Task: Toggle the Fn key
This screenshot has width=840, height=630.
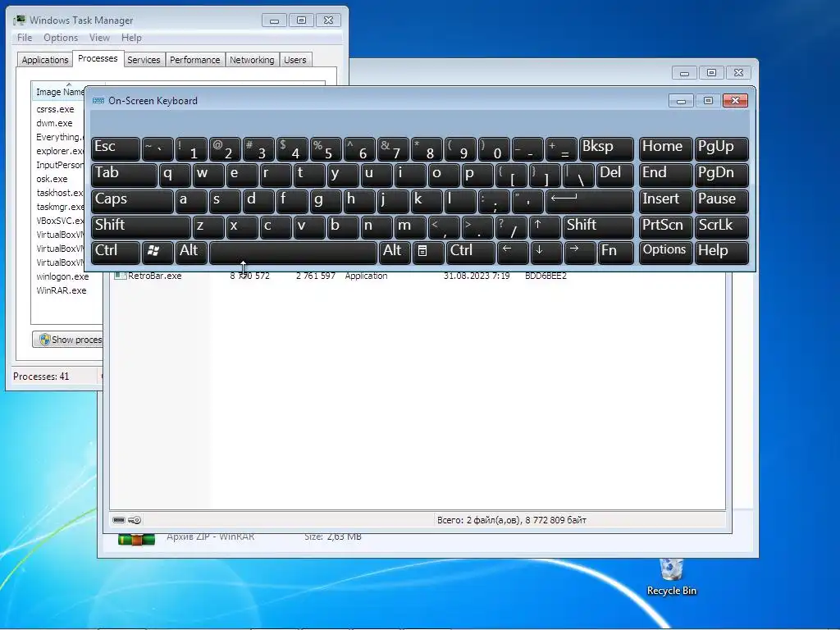Action: (x=615, y=253)
